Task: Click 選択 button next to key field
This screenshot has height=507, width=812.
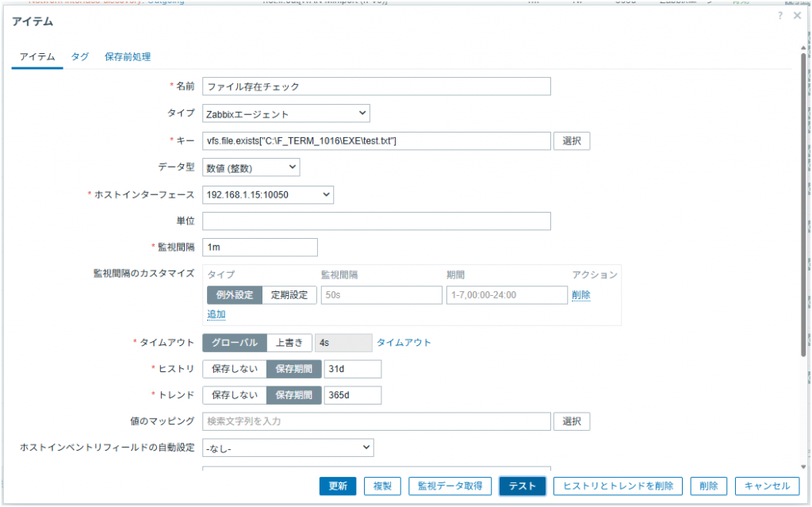Action: click(571, 140)
